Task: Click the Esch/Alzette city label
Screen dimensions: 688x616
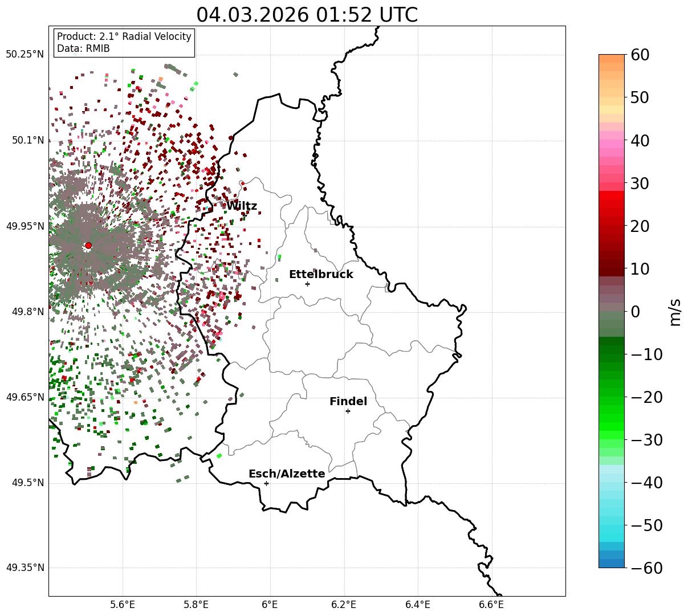Action: point(287,474)
